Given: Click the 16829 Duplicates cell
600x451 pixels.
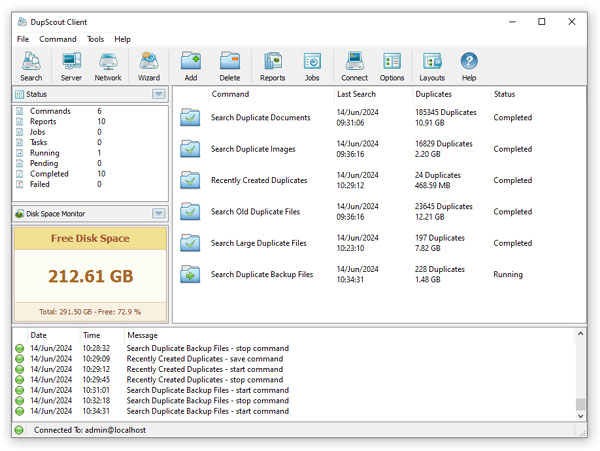Looking at the screenshot, I should pyautogui.click(x=444, y=149).
